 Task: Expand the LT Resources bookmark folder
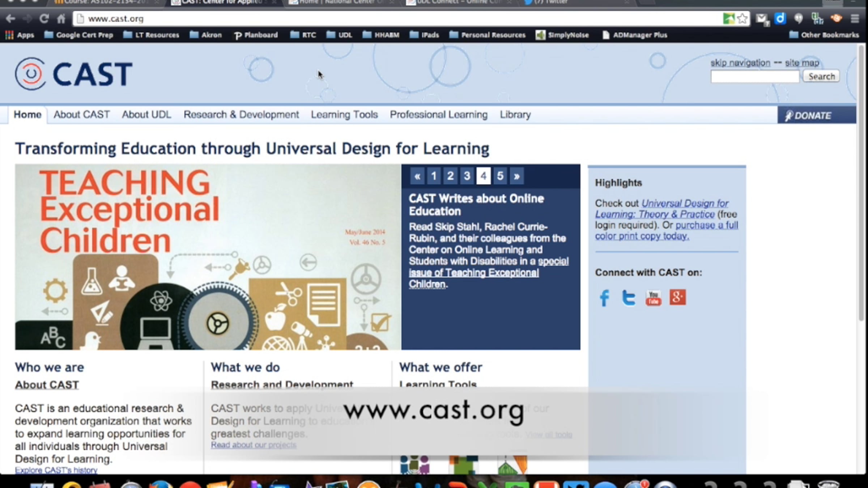(x=151, y=35)
